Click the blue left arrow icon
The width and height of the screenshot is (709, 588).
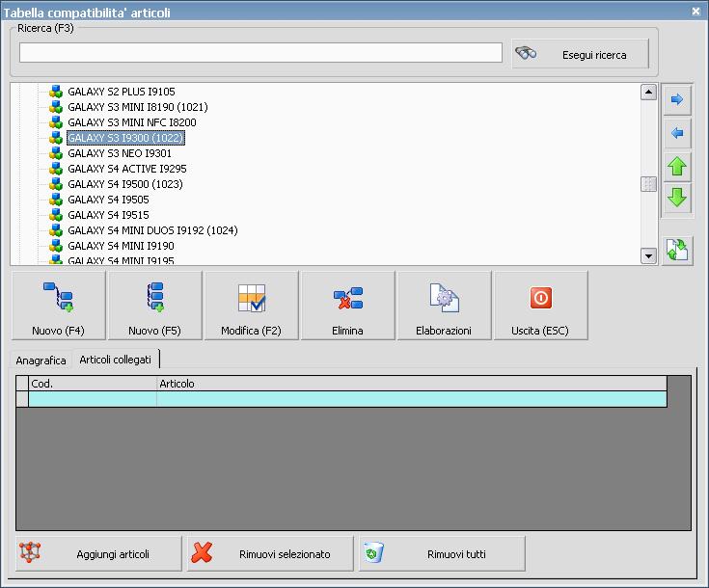point(677,133)
